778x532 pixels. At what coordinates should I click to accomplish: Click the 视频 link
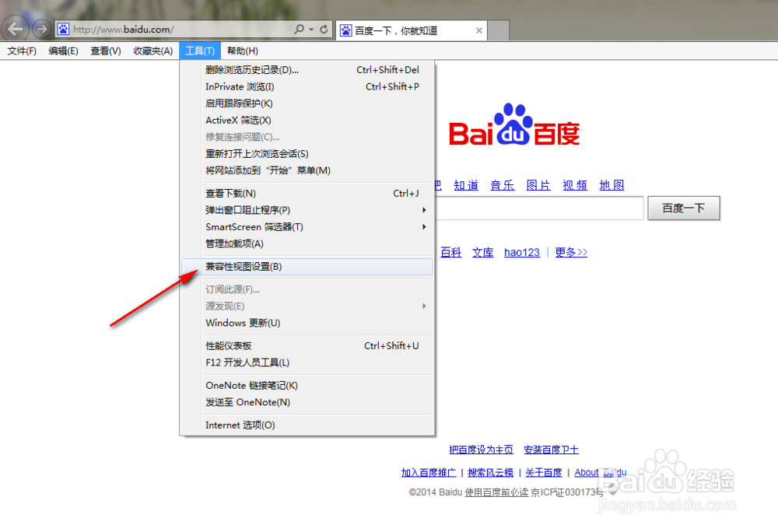coord(575,185)
